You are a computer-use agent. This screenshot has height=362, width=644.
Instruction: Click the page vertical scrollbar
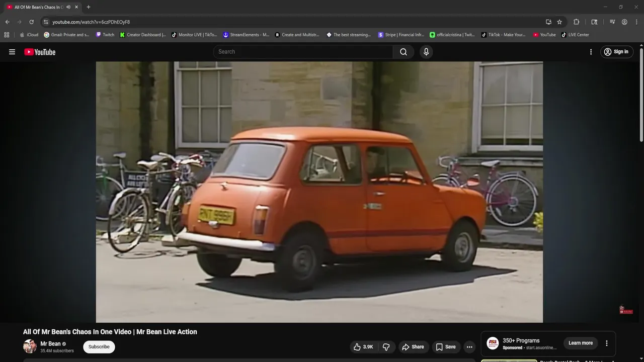pyautogui.click(x=641, y=95)
